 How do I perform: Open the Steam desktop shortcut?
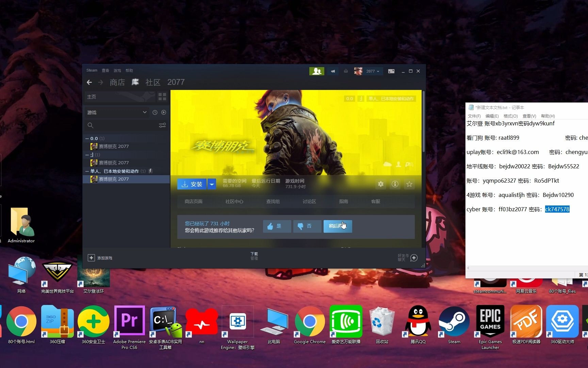click(x=454, y=325)
